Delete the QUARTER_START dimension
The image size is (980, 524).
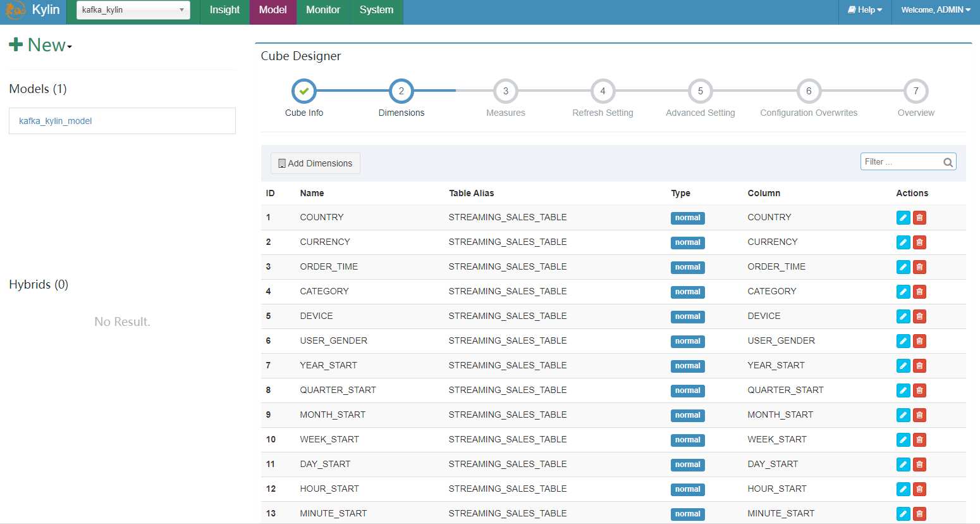click(919, 390)
